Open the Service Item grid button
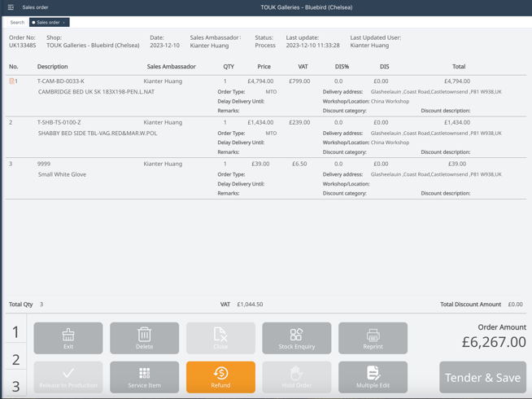The height and width of the screenshot is (399, 532). click(144, 377)
